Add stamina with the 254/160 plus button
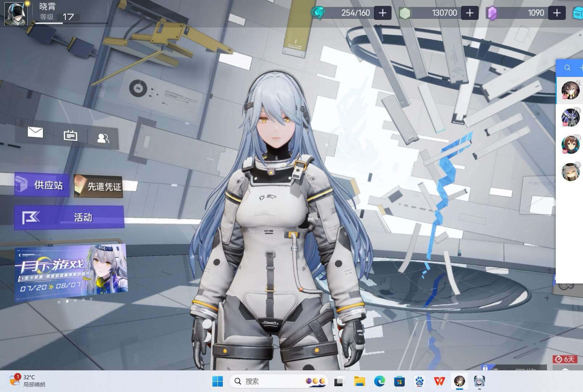This screenshot has width=583, height=392. (x=382, y=13)
